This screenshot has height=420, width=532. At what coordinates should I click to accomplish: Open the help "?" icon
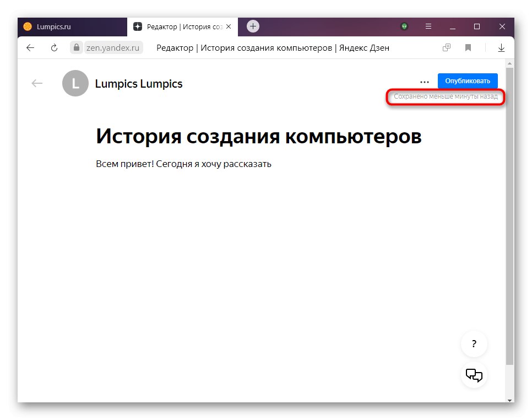(x=474, y=344)
